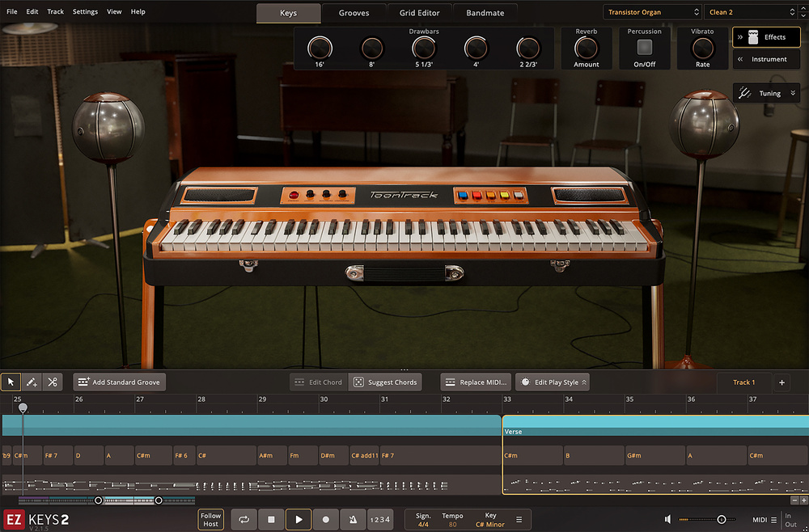Click Add Standard Groove
This screenshot has width=809, height=532.
tap(119, 382)
